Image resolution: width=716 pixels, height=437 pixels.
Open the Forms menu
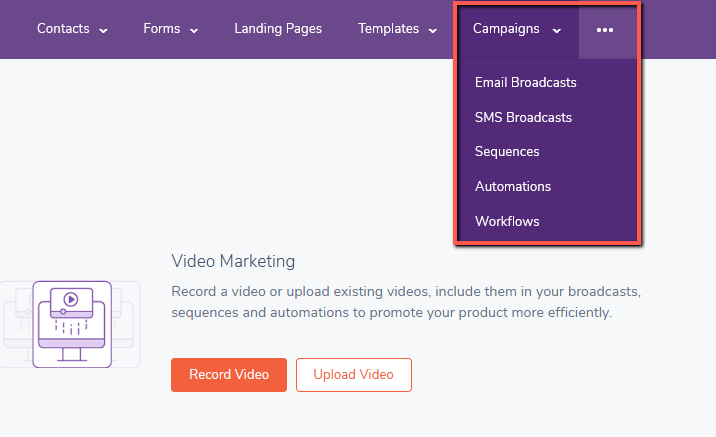tap(162, 28)
